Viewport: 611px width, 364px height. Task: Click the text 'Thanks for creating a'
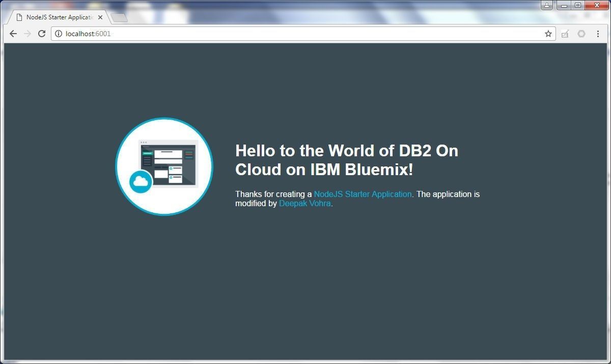(x=273, y=194)
